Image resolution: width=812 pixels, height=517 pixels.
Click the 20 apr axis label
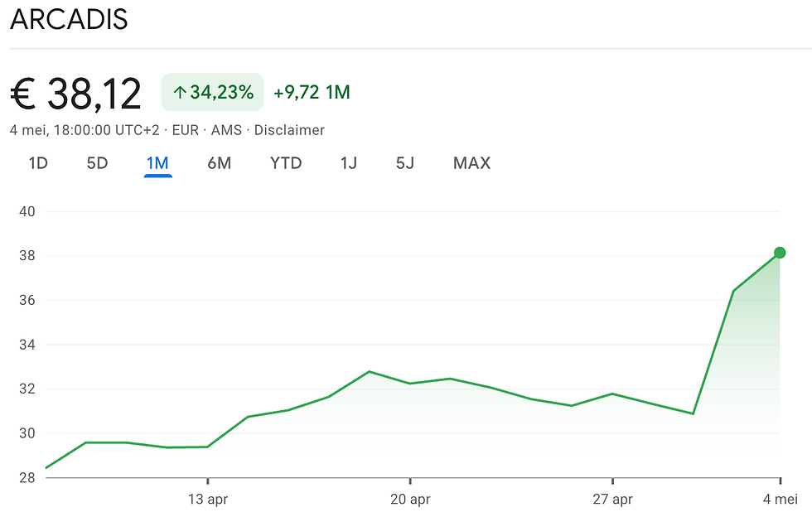coord(410,500)
